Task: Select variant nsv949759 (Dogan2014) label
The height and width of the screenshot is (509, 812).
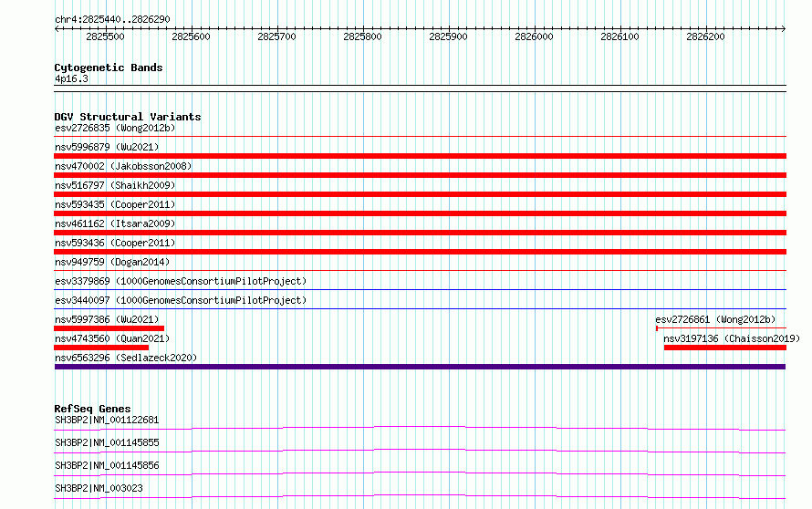Action: [x=112, y=262]
